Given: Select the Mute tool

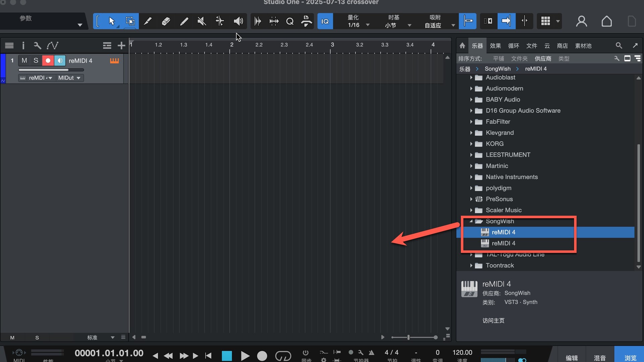Looking at the screenshot, I should [202, 21].
